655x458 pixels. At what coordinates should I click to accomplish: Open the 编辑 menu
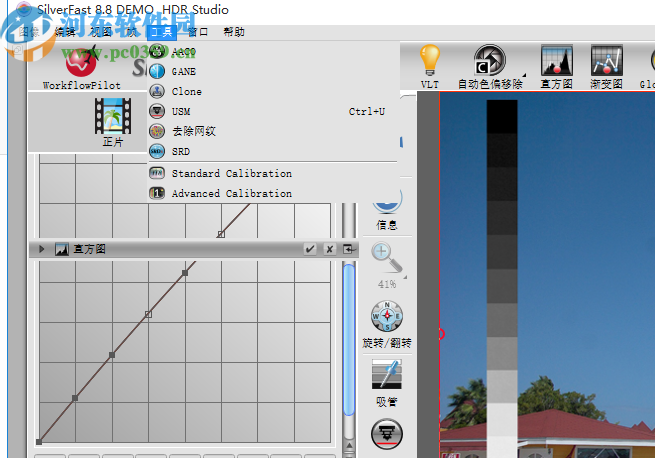(x=65, y=32)
